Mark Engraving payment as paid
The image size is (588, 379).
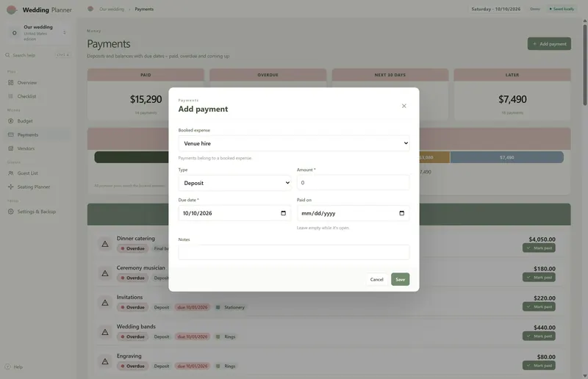coord(539,366)
